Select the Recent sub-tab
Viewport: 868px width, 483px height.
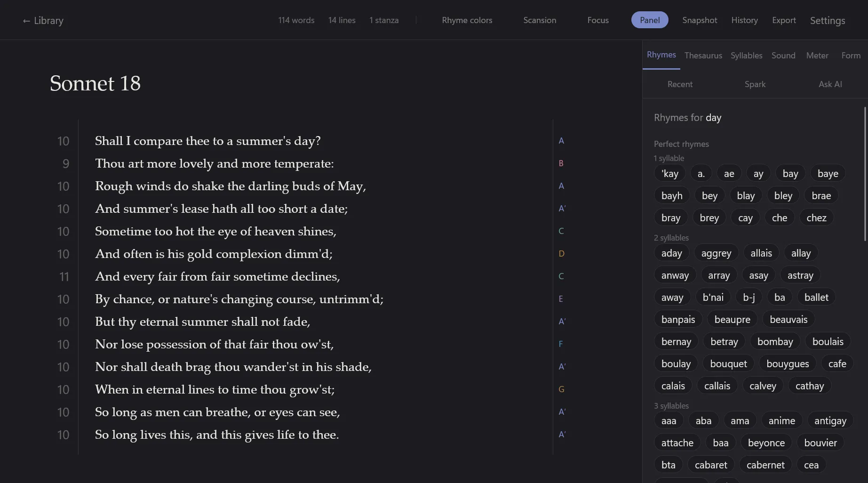680,84
